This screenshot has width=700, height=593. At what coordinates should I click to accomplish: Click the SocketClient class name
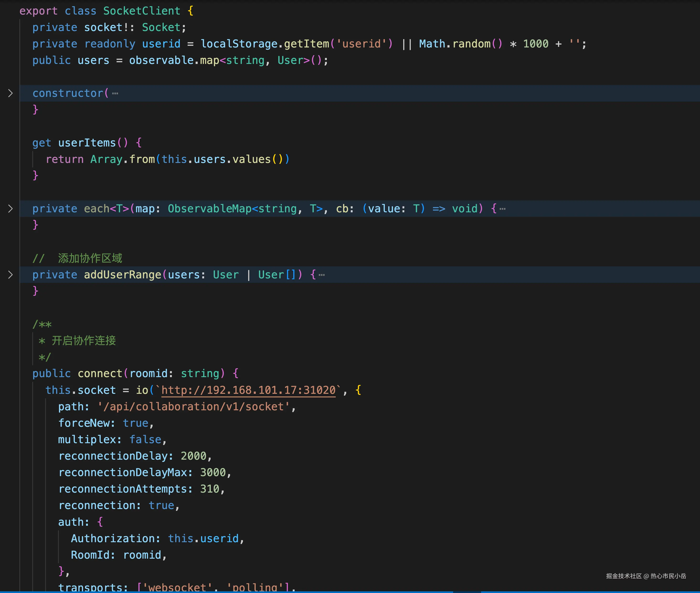pos(142,11)
